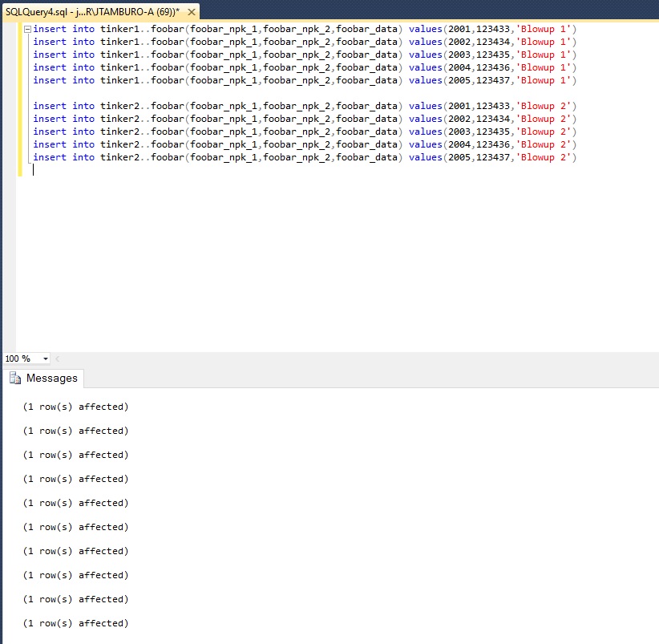
Task: Close the SQLQuery4.sql tab
Action: [192, 12]
